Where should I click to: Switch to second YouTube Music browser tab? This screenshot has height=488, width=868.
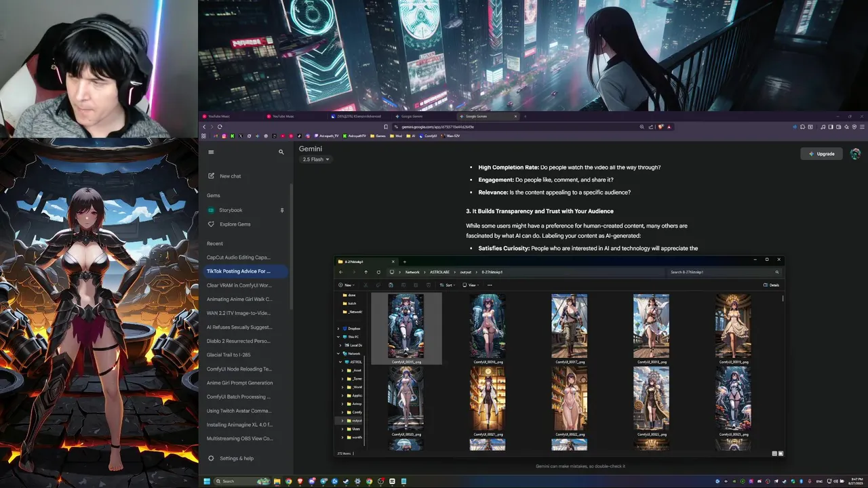(x=294, y=117)
